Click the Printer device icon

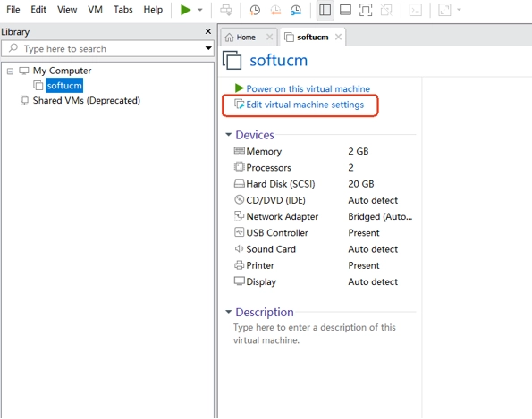point(240,264)
